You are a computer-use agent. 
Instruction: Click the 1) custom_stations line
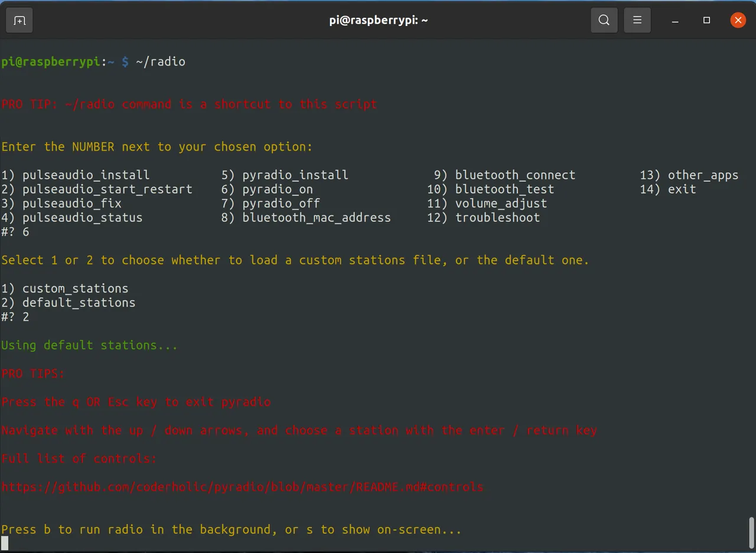click(64, 289)
